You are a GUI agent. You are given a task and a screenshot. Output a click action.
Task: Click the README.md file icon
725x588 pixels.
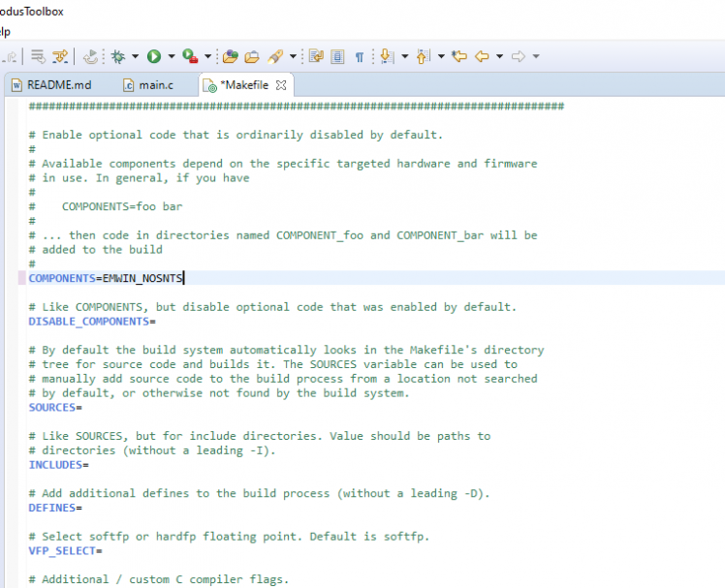tap(16, 85)
